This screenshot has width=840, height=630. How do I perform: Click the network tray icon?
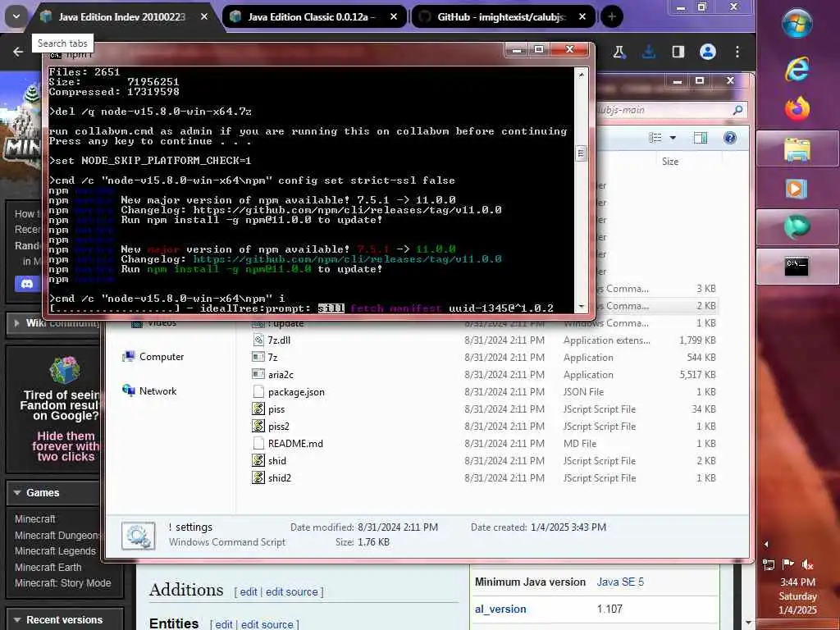point(768,564)
